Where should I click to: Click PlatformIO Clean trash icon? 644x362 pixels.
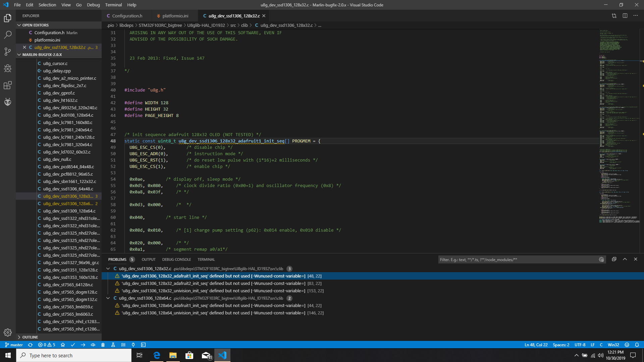tap(103, 345)
